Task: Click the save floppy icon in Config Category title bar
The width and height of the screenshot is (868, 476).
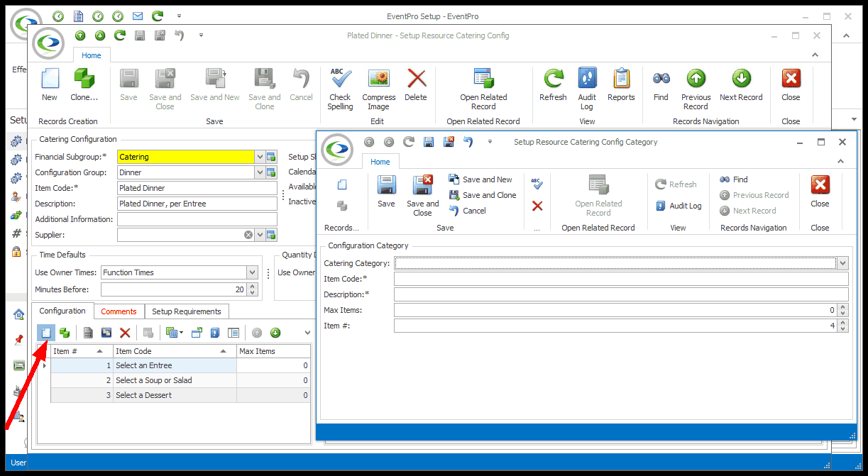Action: [x=428, y=142]
